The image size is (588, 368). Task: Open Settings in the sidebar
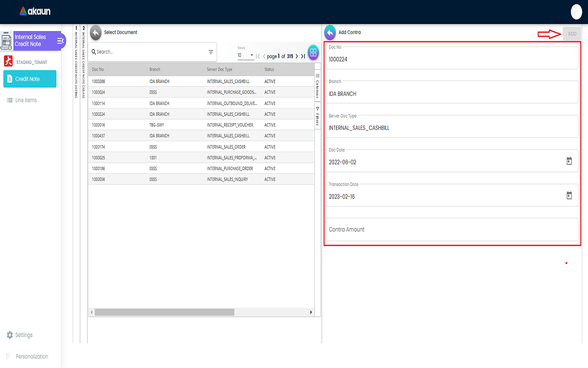click(x=24, y=335)
